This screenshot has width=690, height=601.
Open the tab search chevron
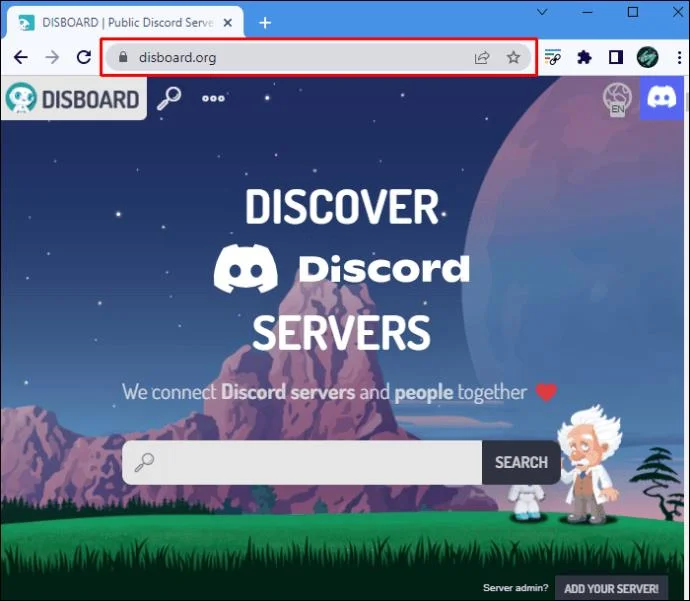pyautogui.click(x=542, y=12)
